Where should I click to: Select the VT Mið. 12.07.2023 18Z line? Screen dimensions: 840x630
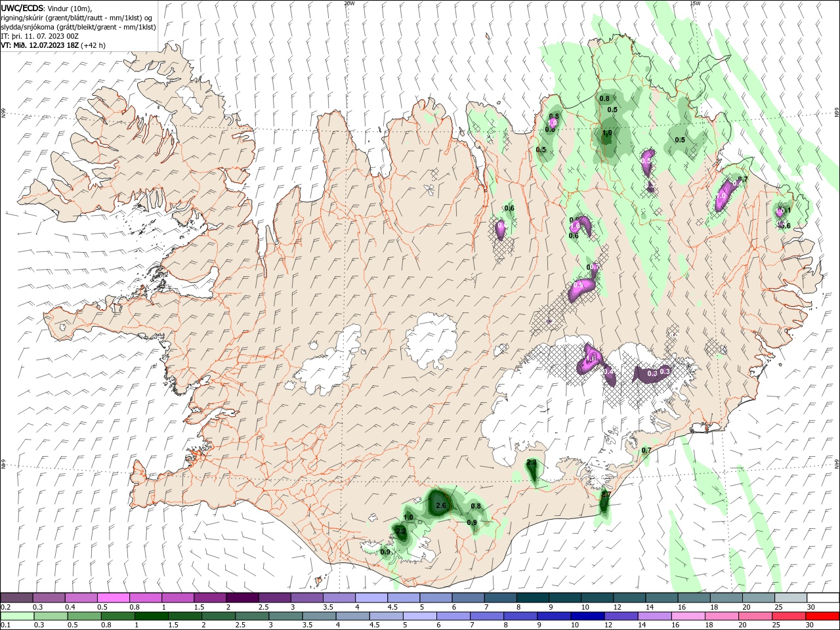pos(53,45)
